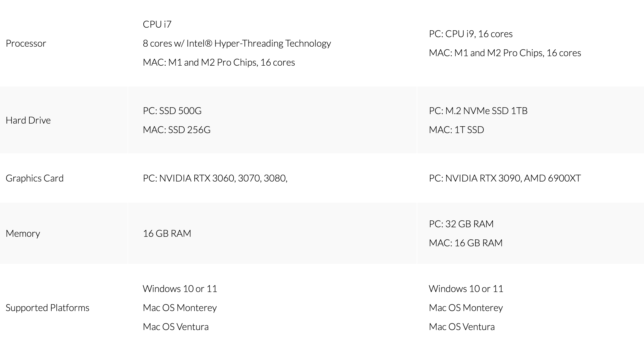Select the CPU i7 text
Image resolution: width=644 pixels, height=344 pixels.
[157, 24]
